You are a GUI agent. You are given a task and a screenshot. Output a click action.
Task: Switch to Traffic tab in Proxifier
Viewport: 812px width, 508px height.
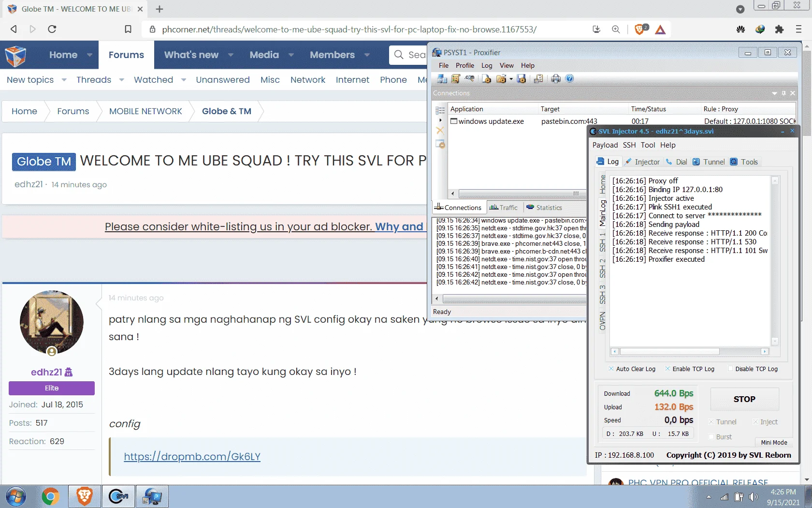[504, 208]
